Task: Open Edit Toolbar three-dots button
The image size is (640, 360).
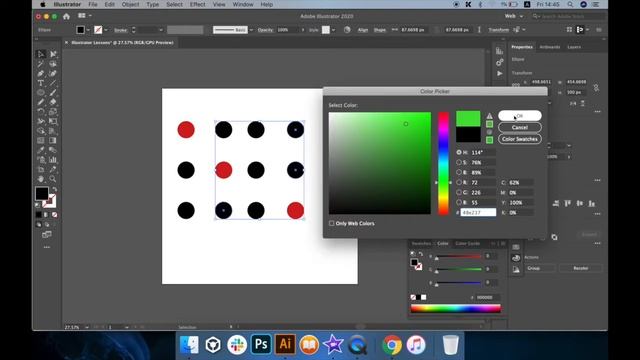Action: [x=47, y=247]
